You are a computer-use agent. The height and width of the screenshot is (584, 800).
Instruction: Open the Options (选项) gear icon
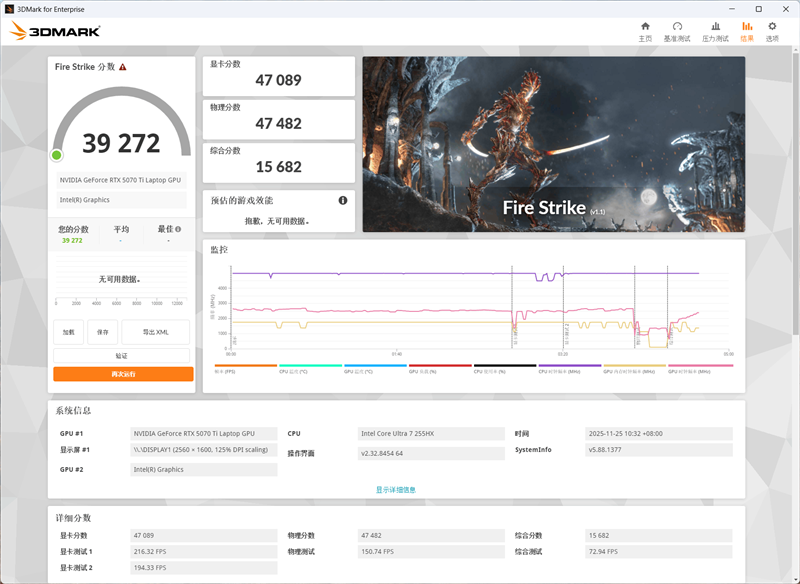pyautogui.click(x=772, y=31)
